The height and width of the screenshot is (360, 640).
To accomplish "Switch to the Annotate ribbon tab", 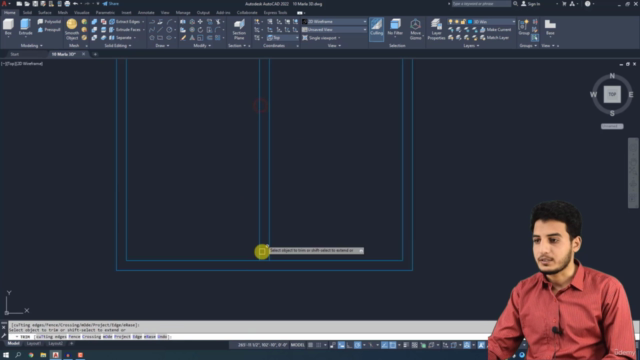I will point(146,13).
